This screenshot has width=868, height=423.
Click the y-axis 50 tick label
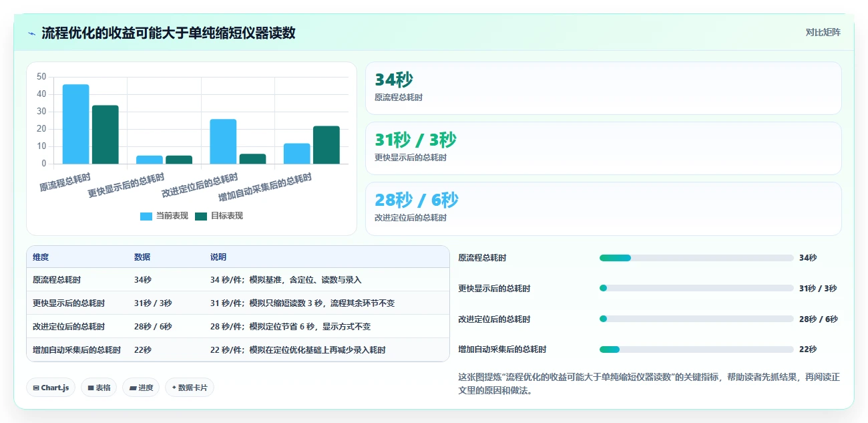point(41,77)
